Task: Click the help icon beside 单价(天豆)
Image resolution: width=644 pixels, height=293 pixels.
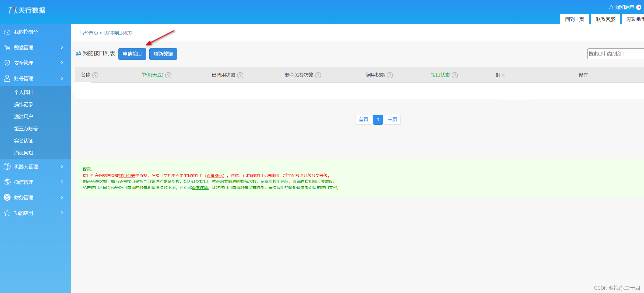Action: [x=168, y=75]
